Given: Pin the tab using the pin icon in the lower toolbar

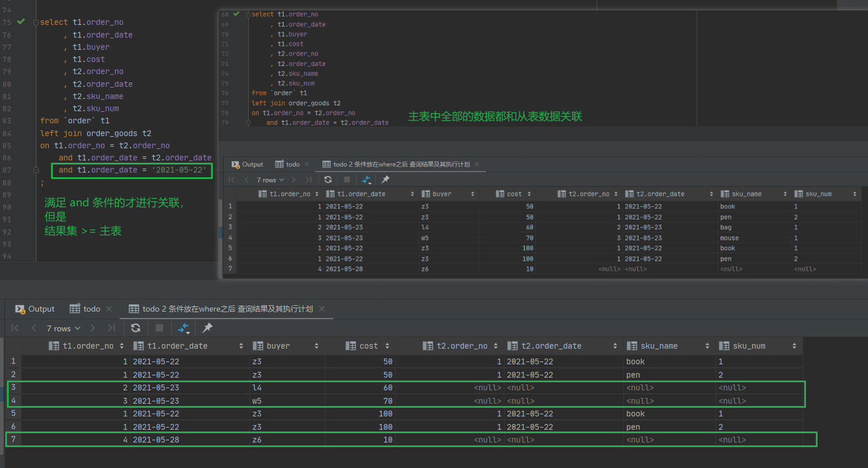Looking at the screenshot, I should tap(207, 328).
